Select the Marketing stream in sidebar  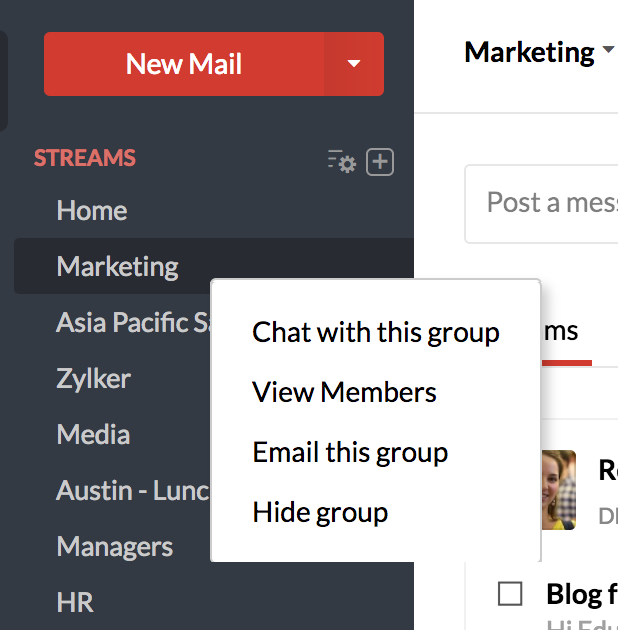[x=118, y=267]
